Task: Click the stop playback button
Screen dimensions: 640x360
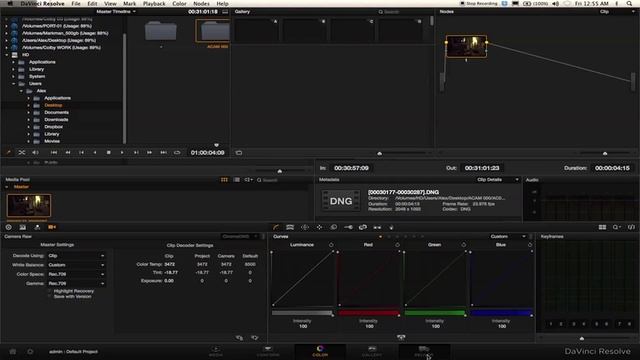Action: coord(109,153)
